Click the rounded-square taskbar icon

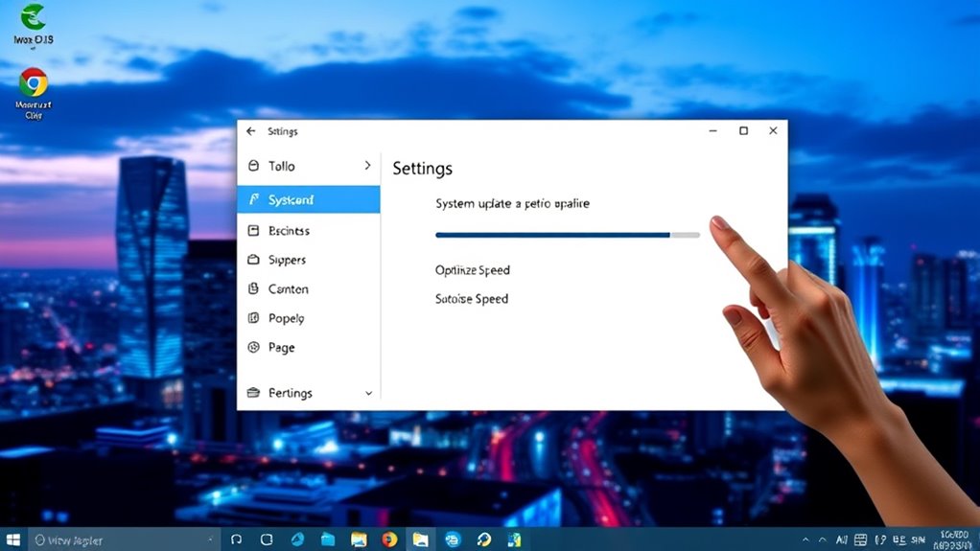(267, 540)
